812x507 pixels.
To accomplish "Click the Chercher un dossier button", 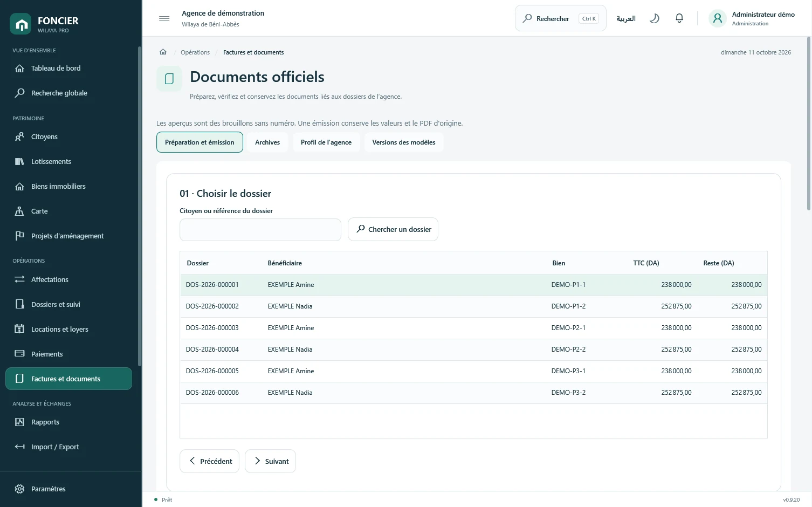I will pyautogui.click(x=393, y=229).
